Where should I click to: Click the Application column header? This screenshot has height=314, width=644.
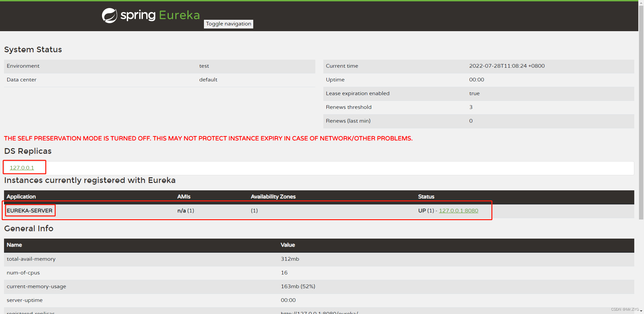21,197
